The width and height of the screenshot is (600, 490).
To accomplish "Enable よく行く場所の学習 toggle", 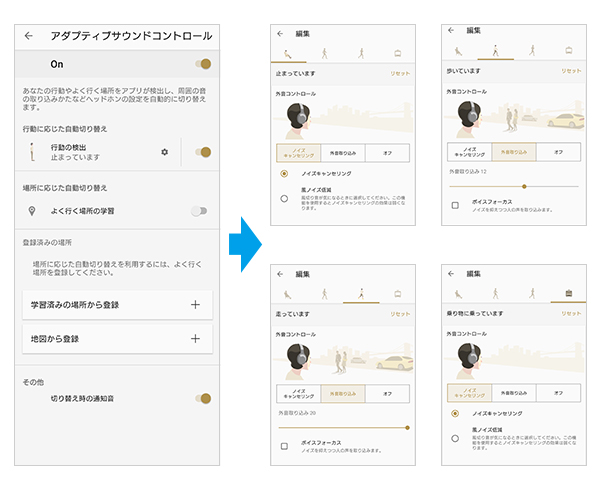I will click(x=202, y=211).
